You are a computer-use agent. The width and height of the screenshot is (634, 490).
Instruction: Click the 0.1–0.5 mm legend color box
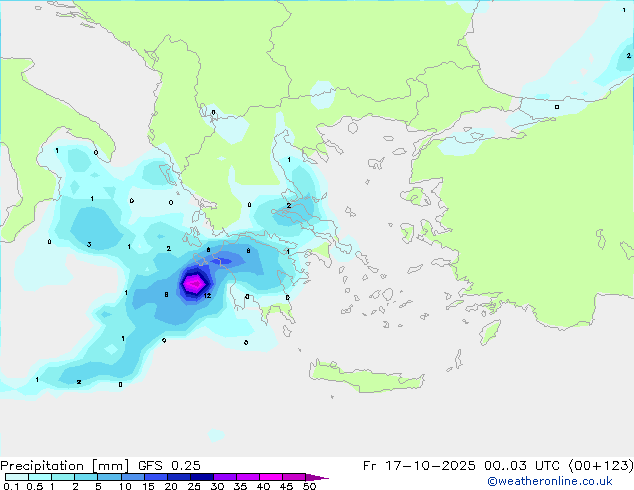point(17,477)
